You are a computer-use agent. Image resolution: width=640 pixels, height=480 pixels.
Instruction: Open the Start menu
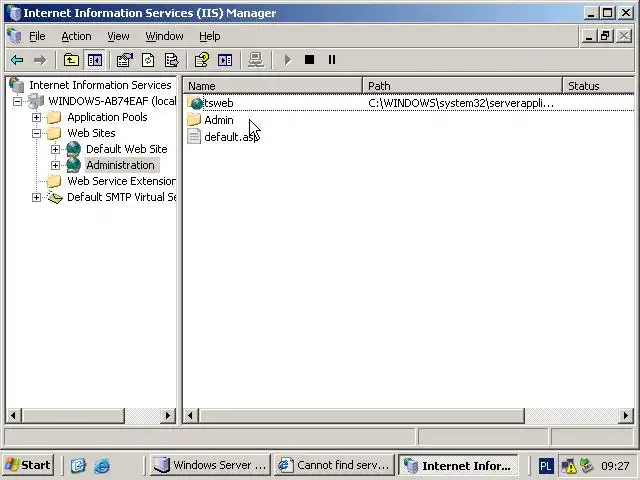pos(28,465)
